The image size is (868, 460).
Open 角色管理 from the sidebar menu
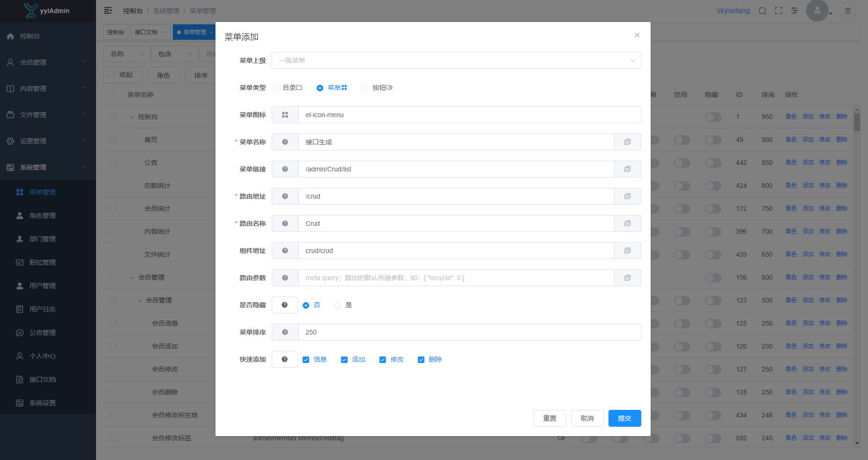43,215
